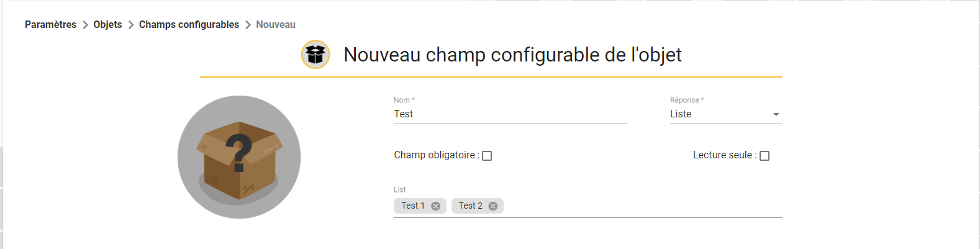
Task: Select the Test 2 chip label
Action: tap(470, 206)
